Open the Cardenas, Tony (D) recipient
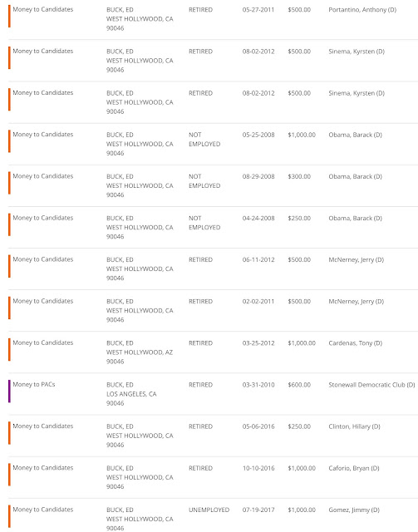The height and width of the screenshot is (532, 418). [x=355, y=343]
